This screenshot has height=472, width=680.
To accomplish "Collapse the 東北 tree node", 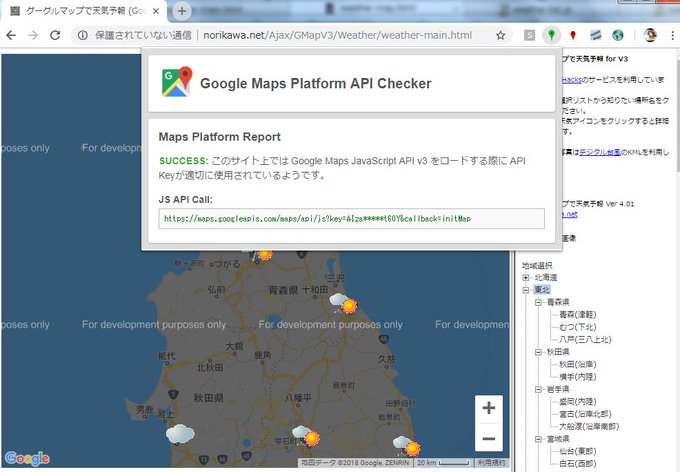I will (526, 290).
